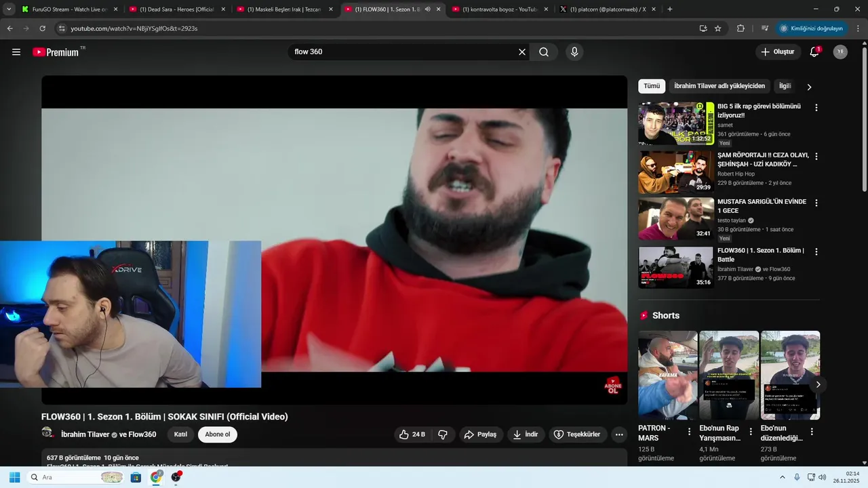Open options for 'MUSTAFA SARIGÜL'ÜN EVİNDE' video

816,203
